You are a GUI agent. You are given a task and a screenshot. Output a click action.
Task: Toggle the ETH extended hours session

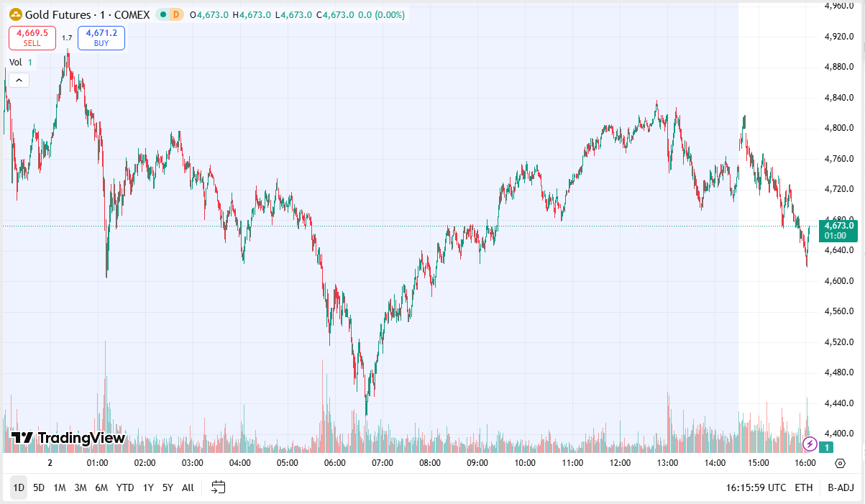point(803,487)
